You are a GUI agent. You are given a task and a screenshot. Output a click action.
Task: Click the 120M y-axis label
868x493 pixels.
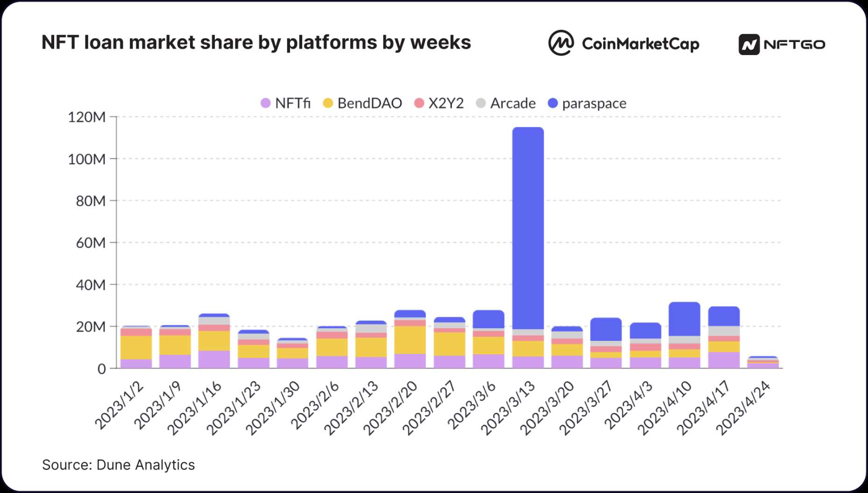tap(87, 117)
